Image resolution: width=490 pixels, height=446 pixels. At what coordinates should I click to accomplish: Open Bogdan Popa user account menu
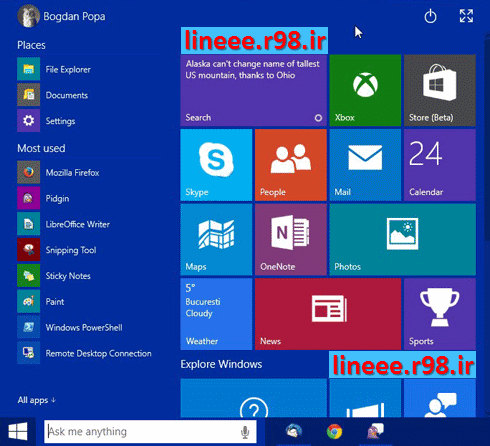(x=61, y=16)
